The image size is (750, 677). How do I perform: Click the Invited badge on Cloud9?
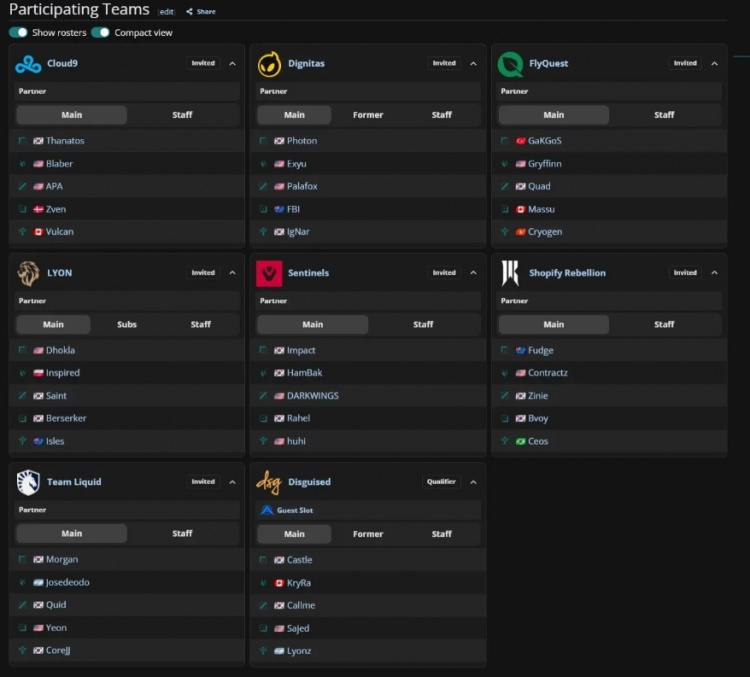pyautogui.click(x=203, y=63)
